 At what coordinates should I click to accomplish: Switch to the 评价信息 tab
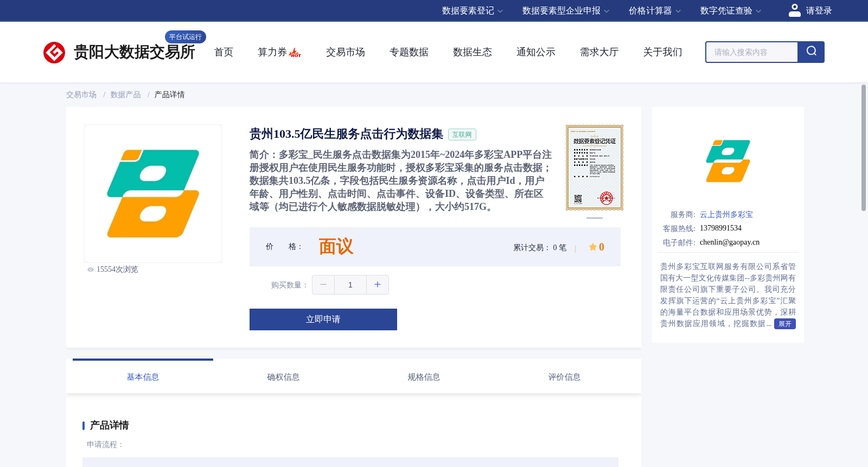coord(564,377)
